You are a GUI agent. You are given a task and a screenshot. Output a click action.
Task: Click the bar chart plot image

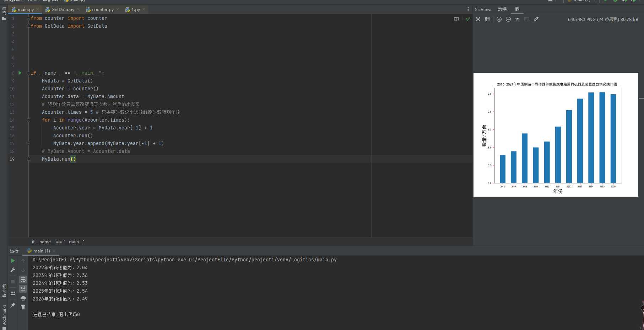tap(556, 135)
